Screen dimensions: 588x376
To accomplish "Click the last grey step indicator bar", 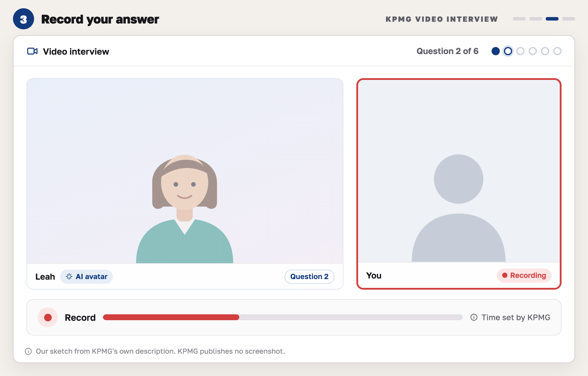I will [569, 19].
